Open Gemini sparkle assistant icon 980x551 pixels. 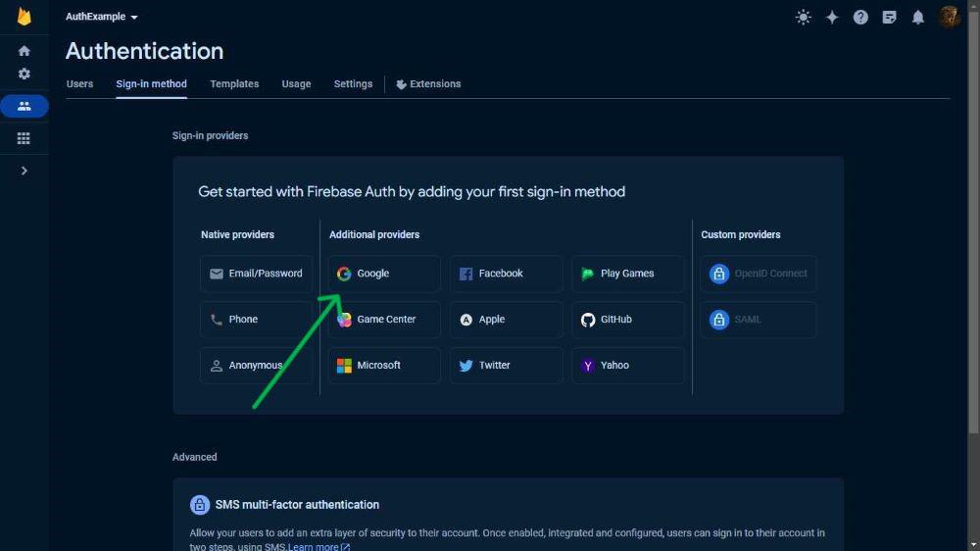(832, 18)
